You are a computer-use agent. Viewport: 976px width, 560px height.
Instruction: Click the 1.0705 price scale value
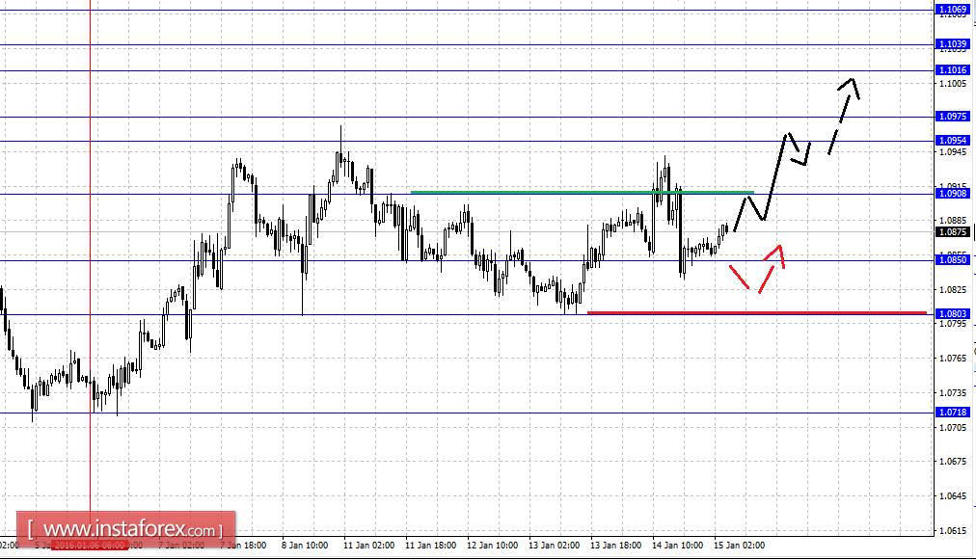point(953,427)
